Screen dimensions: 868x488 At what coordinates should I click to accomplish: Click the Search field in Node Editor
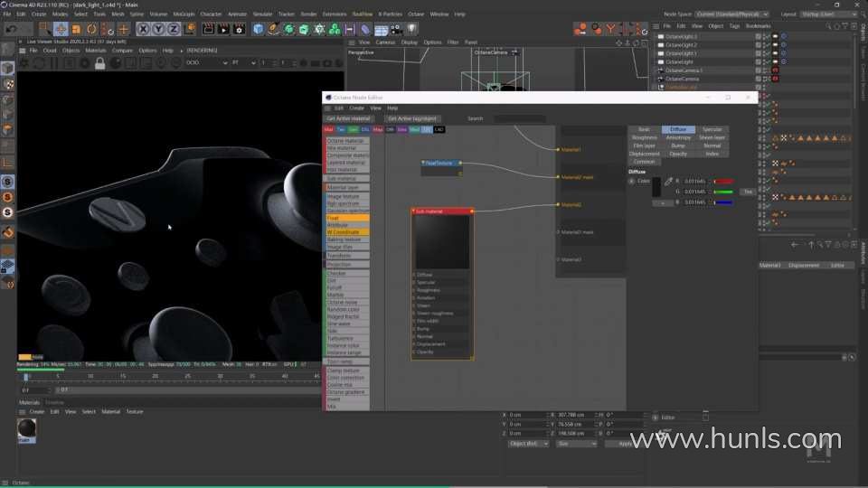coord(519,118)
